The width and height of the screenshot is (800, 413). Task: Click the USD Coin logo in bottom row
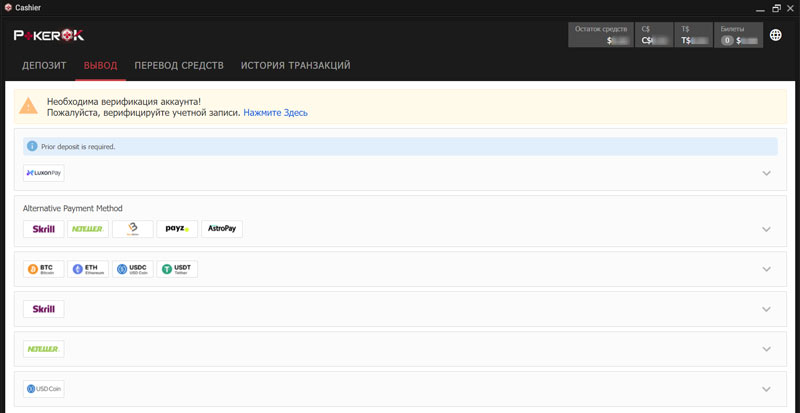point(44,389)
